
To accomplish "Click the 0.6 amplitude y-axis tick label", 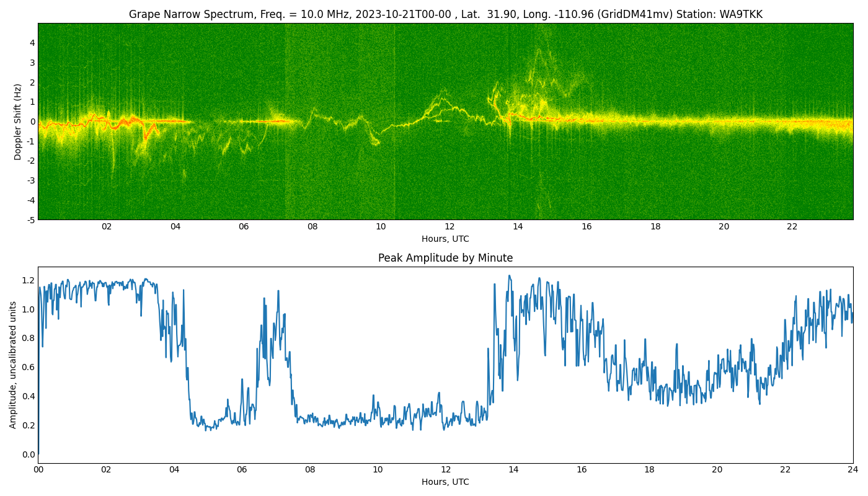I will [29, 367].
